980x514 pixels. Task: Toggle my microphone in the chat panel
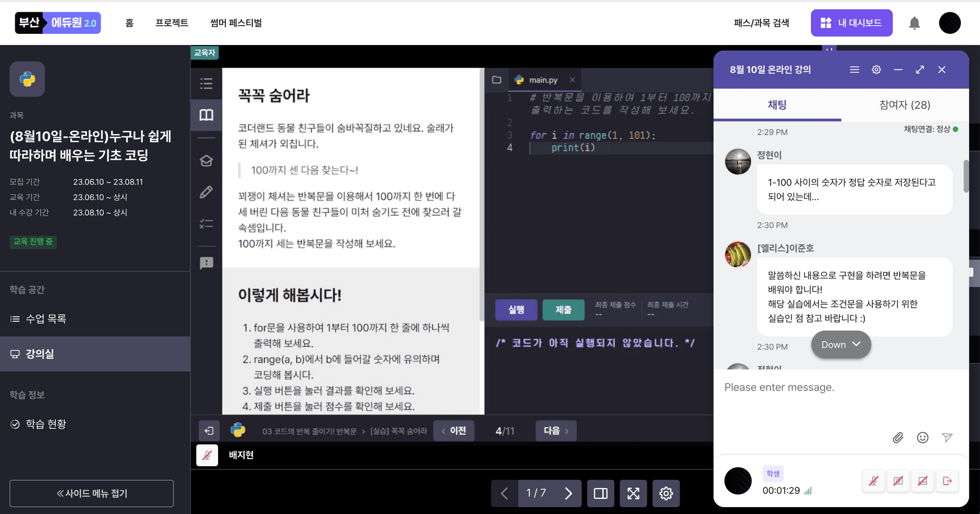tap(874, 481)
